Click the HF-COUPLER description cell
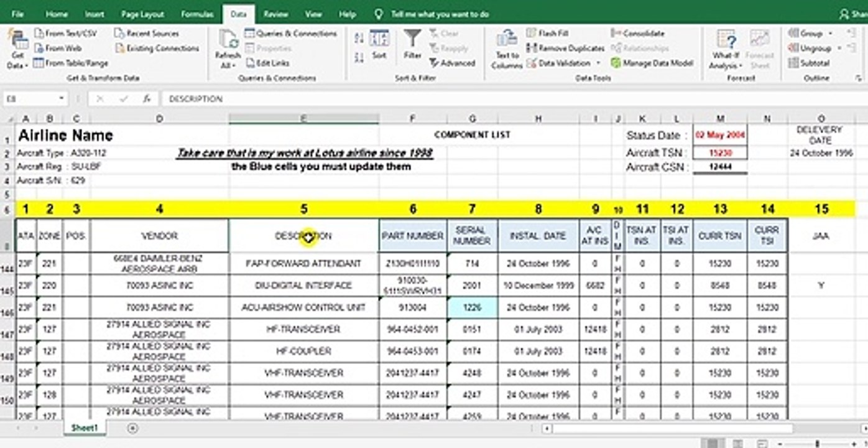Viewport: 868px width, 448px height. [x=304, y=351]
